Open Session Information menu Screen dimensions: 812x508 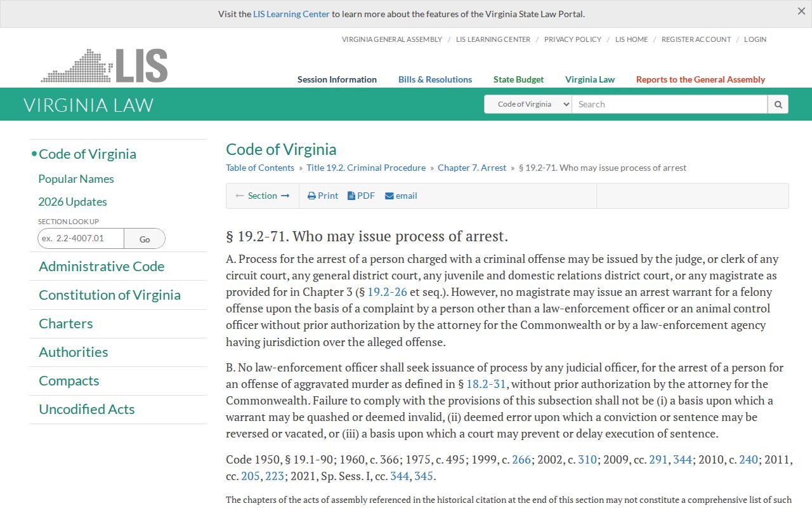point(337,79)
